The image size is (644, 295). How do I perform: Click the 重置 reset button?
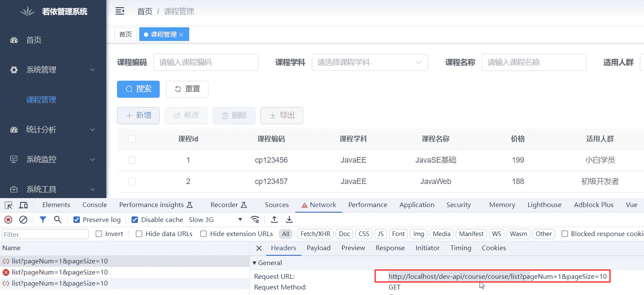click(x=187, y=89)
